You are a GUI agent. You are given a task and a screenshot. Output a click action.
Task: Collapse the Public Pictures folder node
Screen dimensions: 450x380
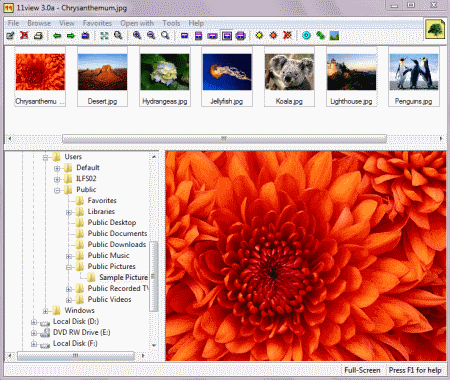pos(69,267)
